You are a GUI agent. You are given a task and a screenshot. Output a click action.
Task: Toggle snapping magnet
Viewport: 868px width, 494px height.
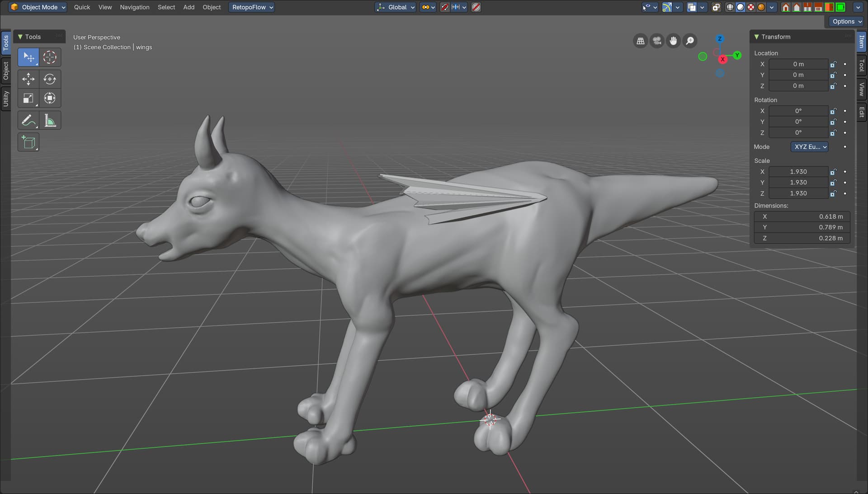(445, 7)
